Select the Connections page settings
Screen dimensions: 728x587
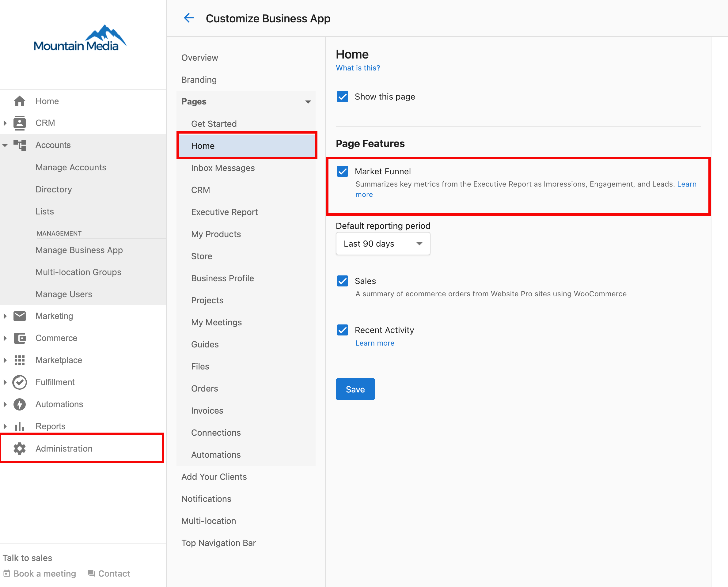coord(216,433)
